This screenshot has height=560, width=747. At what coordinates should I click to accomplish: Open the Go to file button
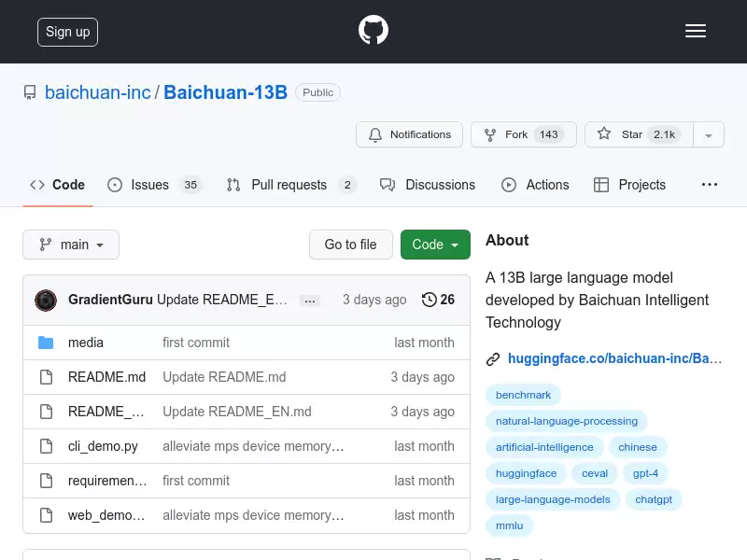click(351, 245)
